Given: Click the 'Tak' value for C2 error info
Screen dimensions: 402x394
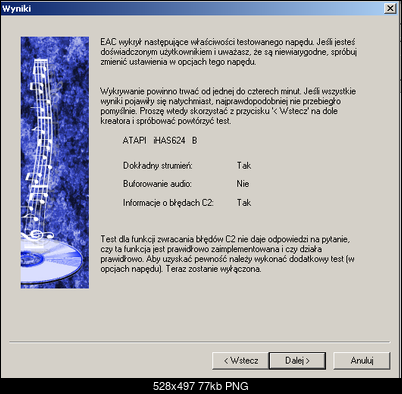Looking at the screenshot, I should click(244, 203).
